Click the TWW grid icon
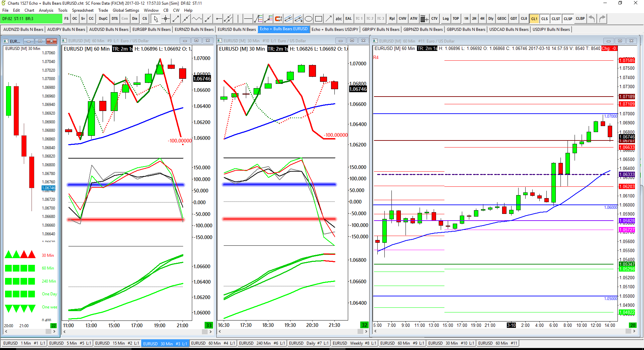 click(x=423, y=19)
